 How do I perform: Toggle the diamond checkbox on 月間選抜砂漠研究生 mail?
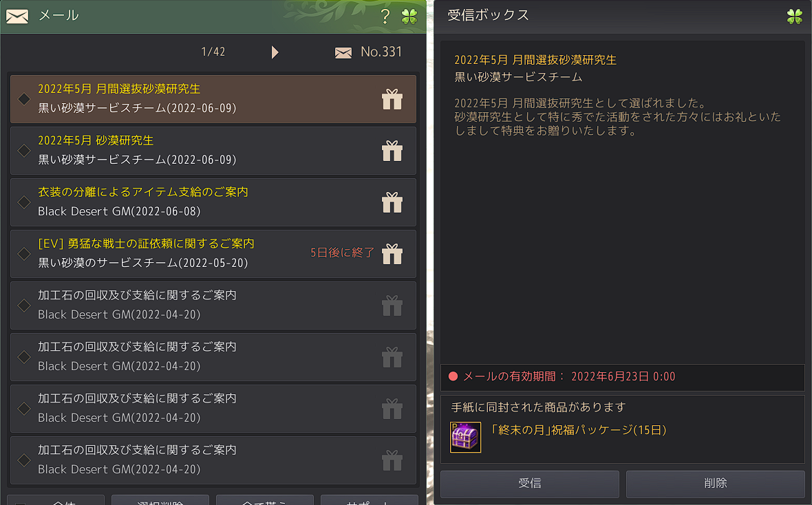(x=24, y=99)
